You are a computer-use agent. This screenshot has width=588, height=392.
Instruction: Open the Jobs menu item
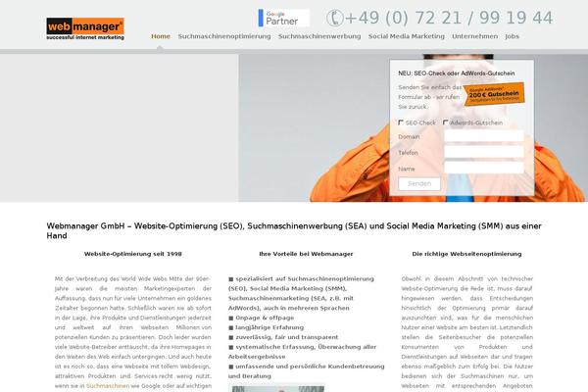coord(512,36)
